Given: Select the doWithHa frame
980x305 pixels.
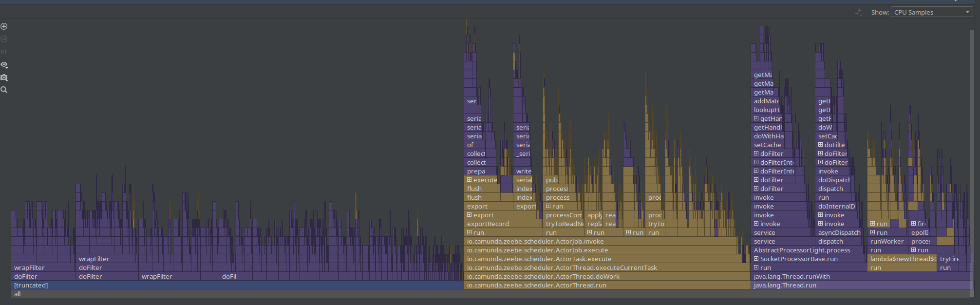Looking at the screenshot, I should [x=768, y=136].
